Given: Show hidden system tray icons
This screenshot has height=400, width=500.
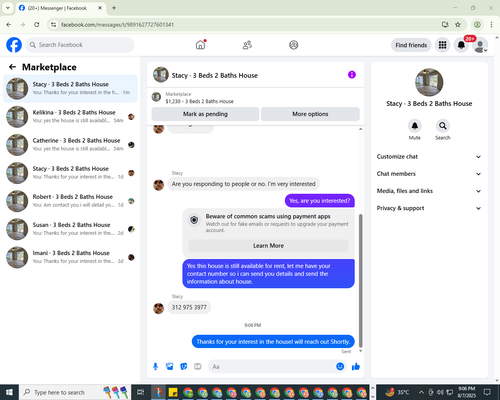Looking at the screenshot, I should (421, 392).
